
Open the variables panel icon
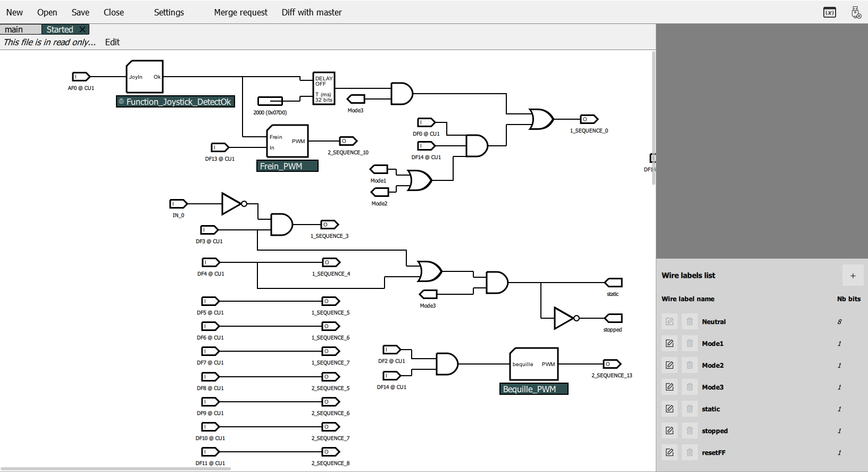829,12
